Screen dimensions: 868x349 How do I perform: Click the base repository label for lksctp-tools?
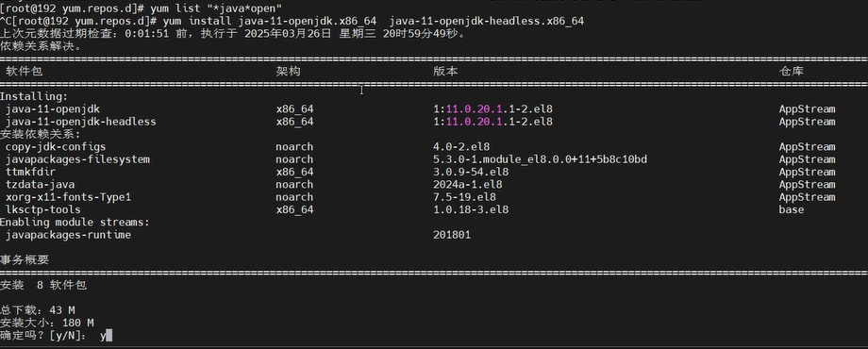click(791, 209)
